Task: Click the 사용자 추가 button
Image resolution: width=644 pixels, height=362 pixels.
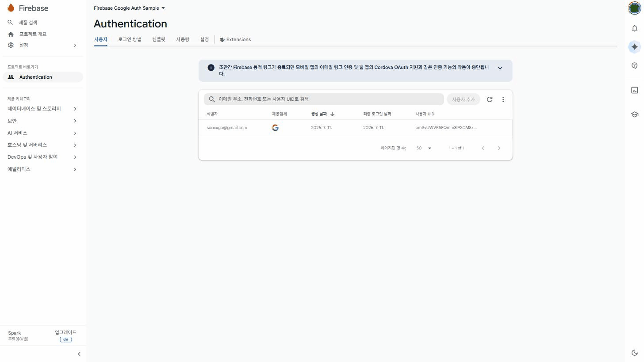Action: pos(464,99)
